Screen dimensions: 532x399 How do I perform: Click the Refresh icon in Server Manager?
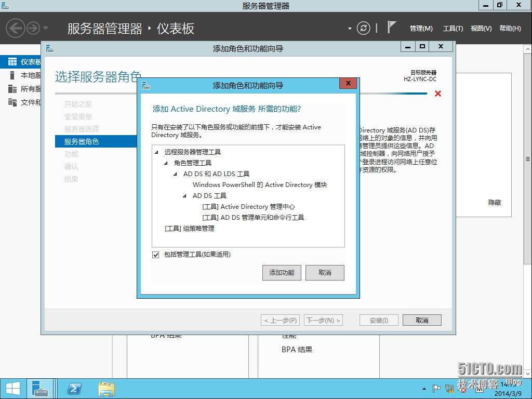pos(363,28)
